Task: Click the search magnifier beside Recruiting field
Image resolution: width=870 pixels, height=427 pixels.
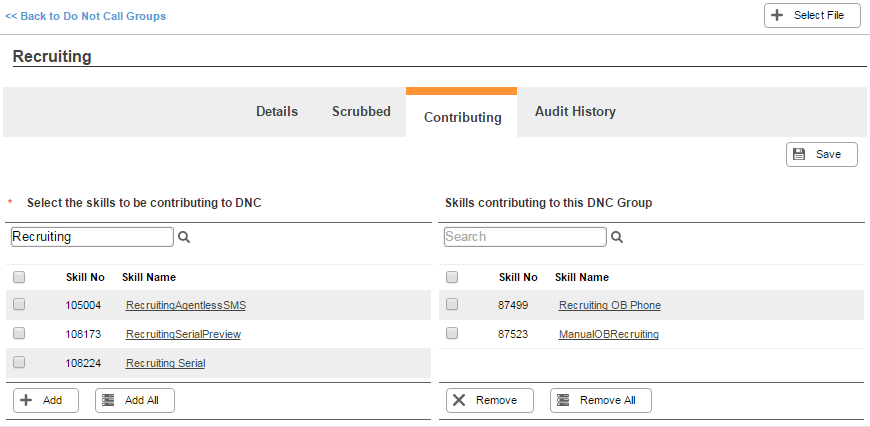Action: pyautogui.click(x=184, y=237)
